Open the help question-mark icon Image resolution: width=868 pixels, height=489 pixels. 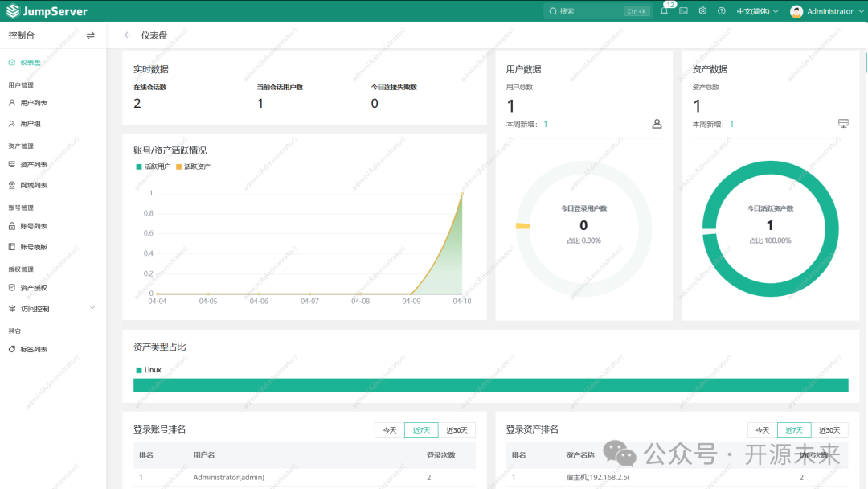[x=721, y=10]
